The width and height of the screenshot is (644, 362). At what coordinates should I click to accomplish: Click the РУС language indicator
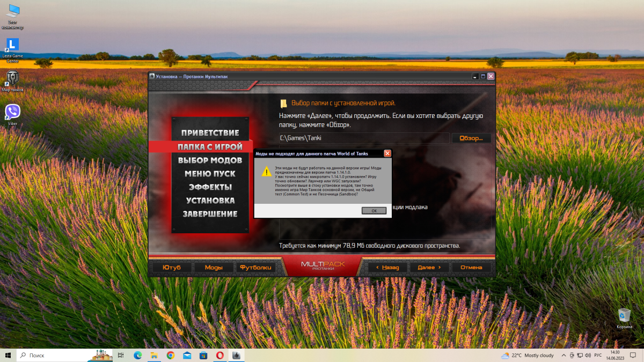point(598,356)
